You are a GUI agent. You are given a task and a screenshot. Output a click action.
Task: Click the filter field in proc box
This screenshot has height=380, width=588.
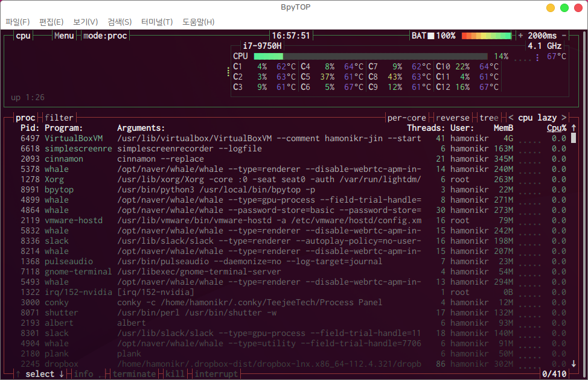[x=59, y=118]
